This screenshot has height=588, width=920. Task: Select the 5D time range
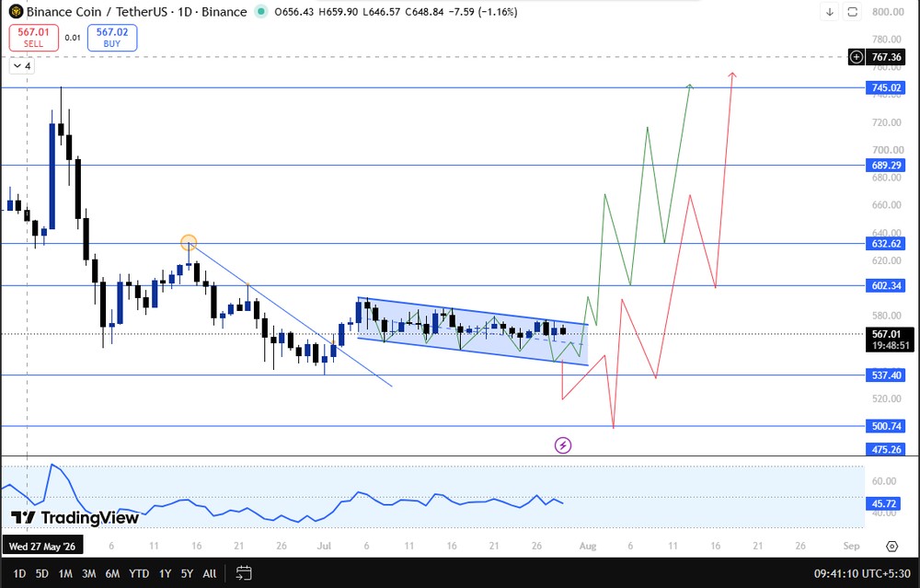42,573
